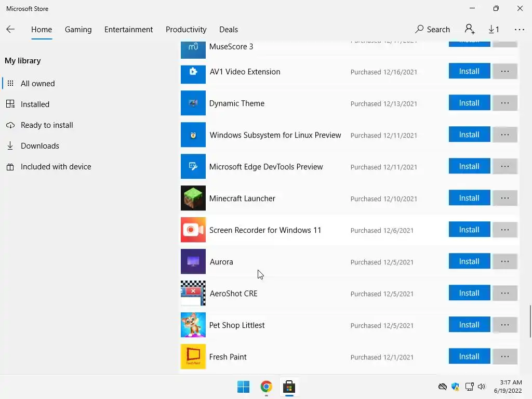Click Purchased 12/1/2021 text
The height and width of the screenshot is (399, 532).
(x=382, y=357)
